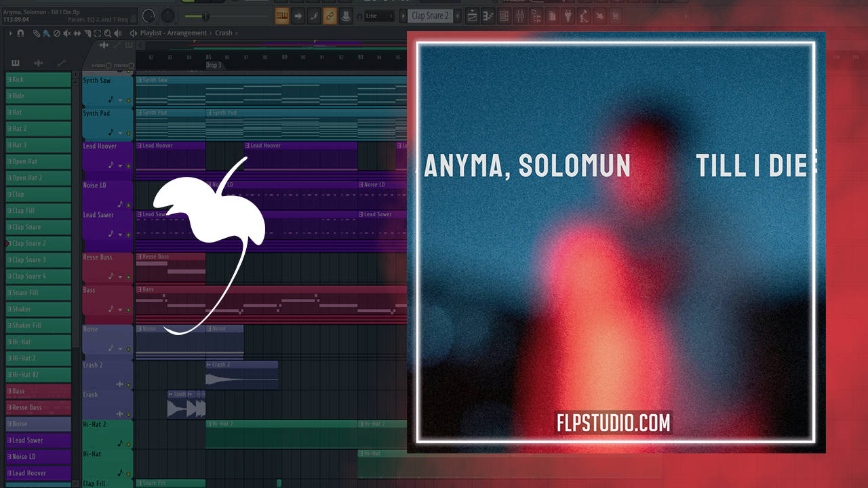Mute the Synth Saw track
The image size is (868, 488).
tap(128, 100)
